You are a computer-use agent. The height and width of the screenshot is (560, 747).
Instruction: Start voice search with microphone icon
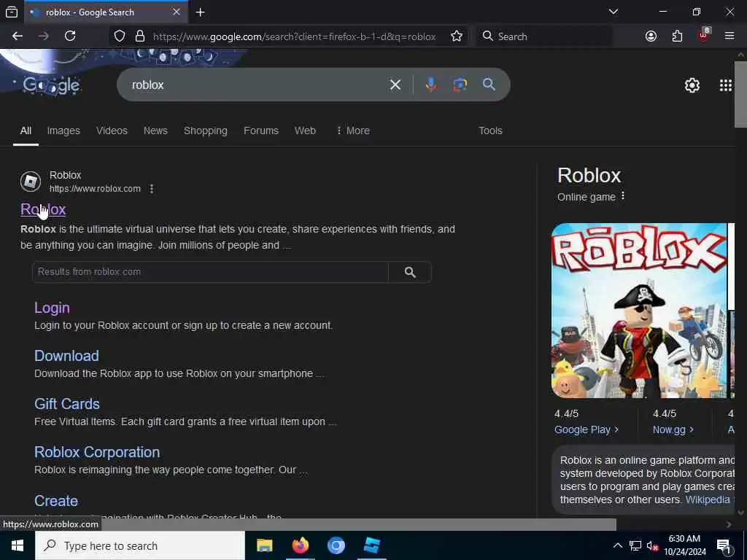(430, 85)
